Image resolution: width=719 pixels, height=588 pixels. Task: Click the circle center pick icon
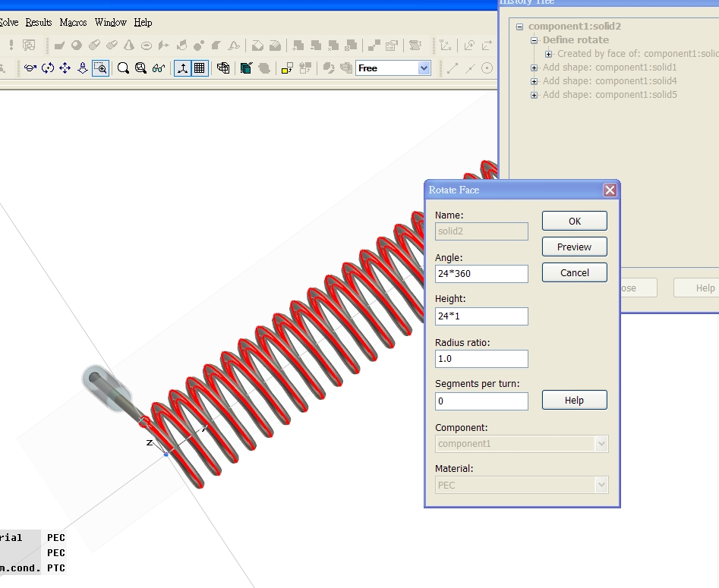tap(487, 68)
